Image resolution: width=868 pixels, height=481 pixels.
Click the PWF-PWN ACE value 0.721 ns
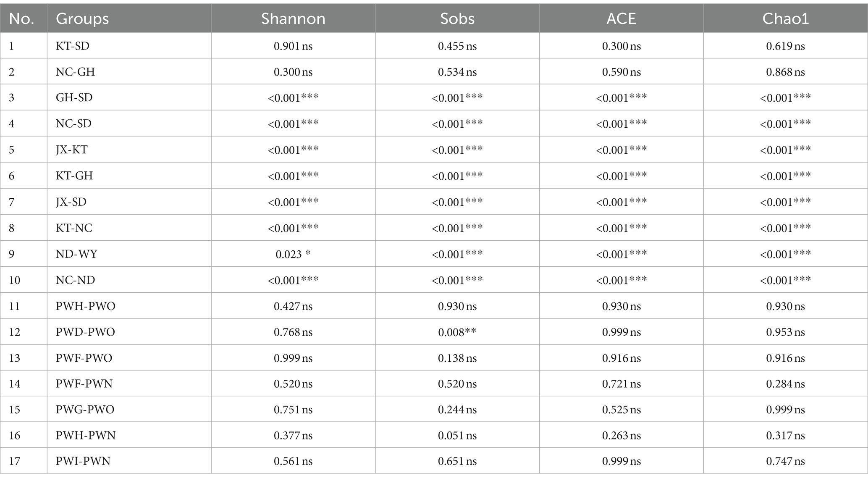pyautogui.click(x=621, y=384)
